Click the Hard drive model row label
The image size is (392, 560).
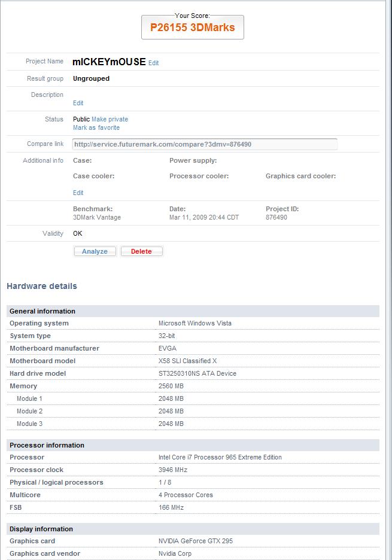38,373
